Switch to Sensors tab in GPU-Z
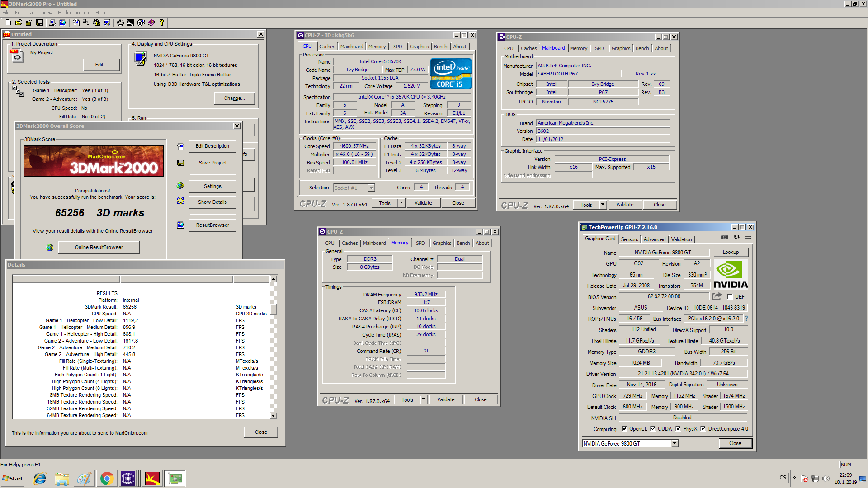868x488 pixels. pyautogui.click(x=629, y=239)
